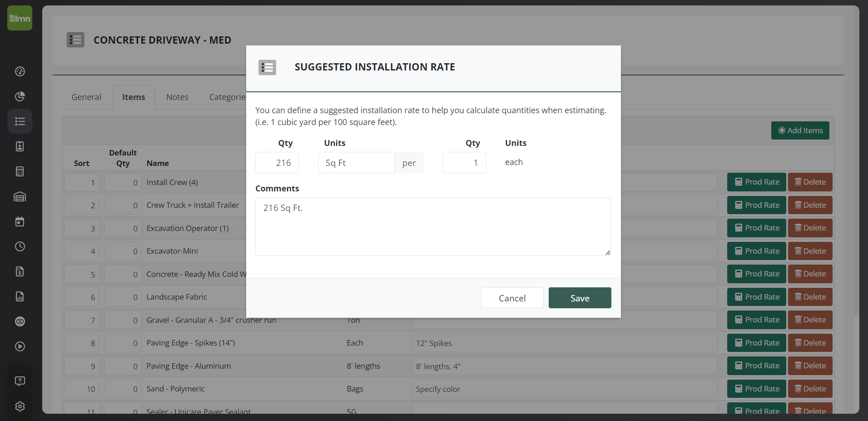
Task: Cancel the installation rate dialog
Action: [x=512, y=298]
